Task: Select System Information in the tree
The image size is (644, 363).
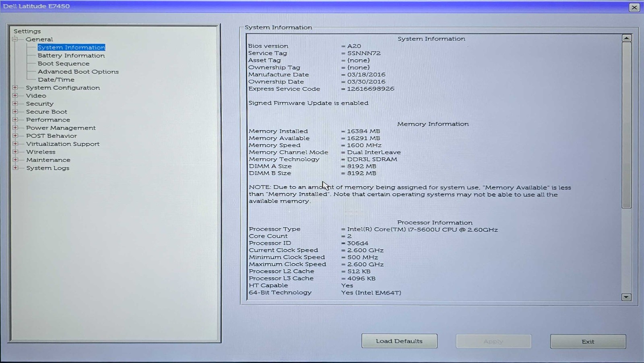Action: click(71, 48)
